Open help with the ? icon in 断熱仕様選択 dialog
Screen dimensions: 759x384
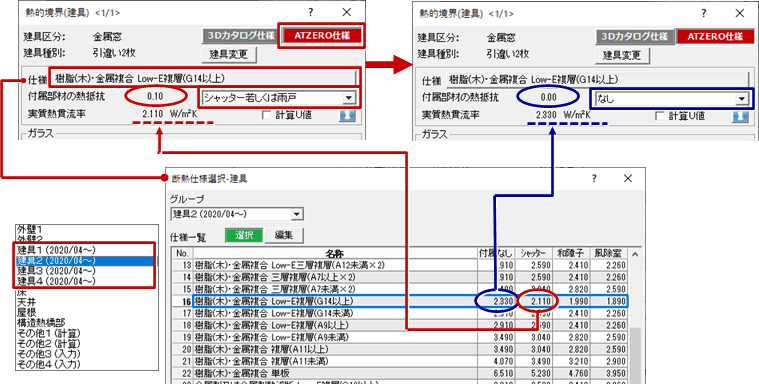pos(594,178)
